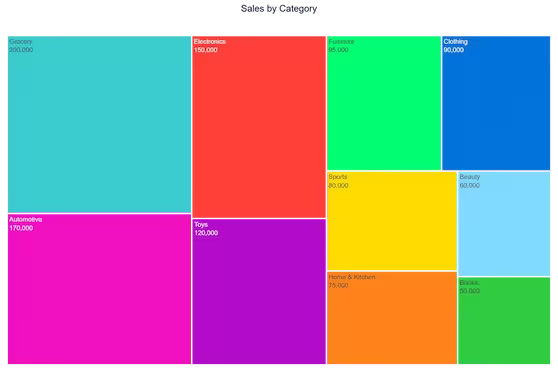
Task: Click the Sales by Category title
Action: (x=279, y=9)
